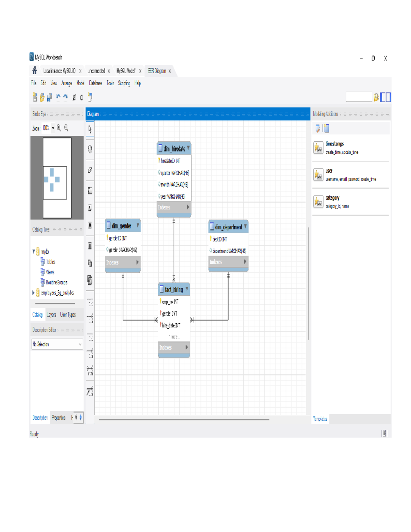Select the Place a New Layer tool

[x=90, y=191]
